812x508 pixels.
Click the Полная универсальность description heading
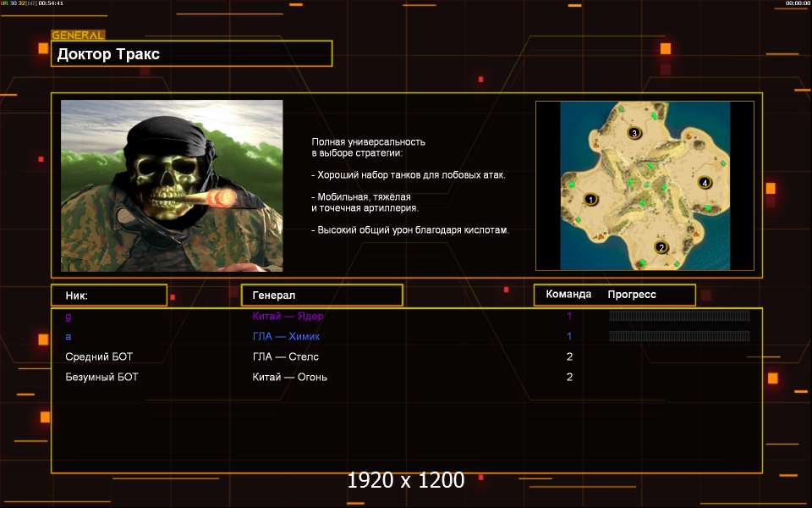(368, 147)
